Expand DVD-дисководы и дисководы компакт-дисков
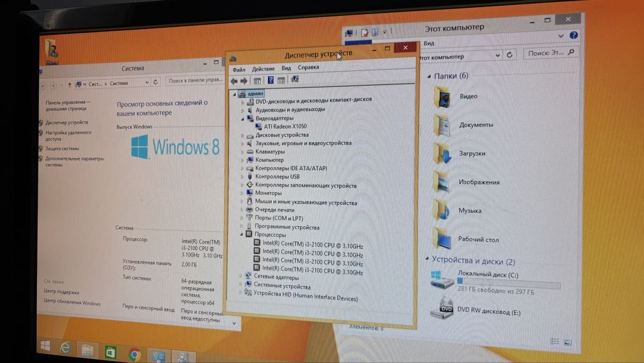The width and height of the screenshot is (644, 363). click(243, 102)
